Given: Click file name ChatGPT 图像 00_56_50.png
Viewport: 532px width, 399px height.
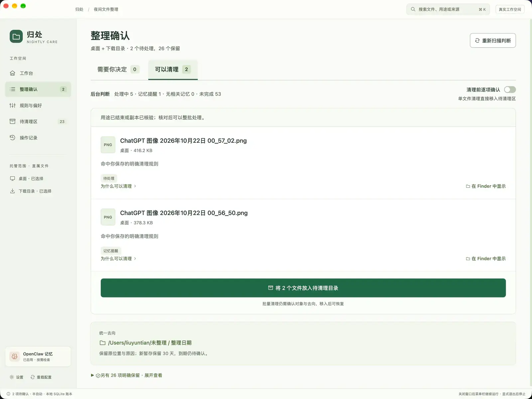Looking at the screenshot, I should point(184,213).
